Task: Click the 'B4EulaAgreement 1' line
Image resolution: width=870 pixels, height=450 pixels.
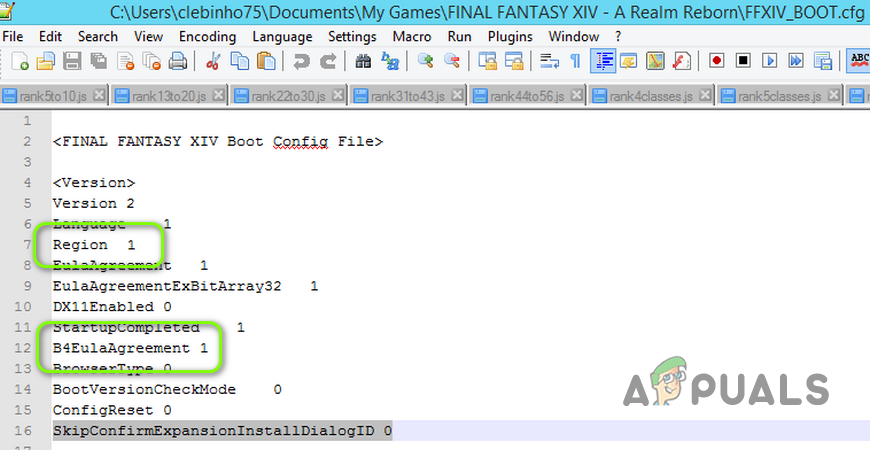Action: point(130,348)
